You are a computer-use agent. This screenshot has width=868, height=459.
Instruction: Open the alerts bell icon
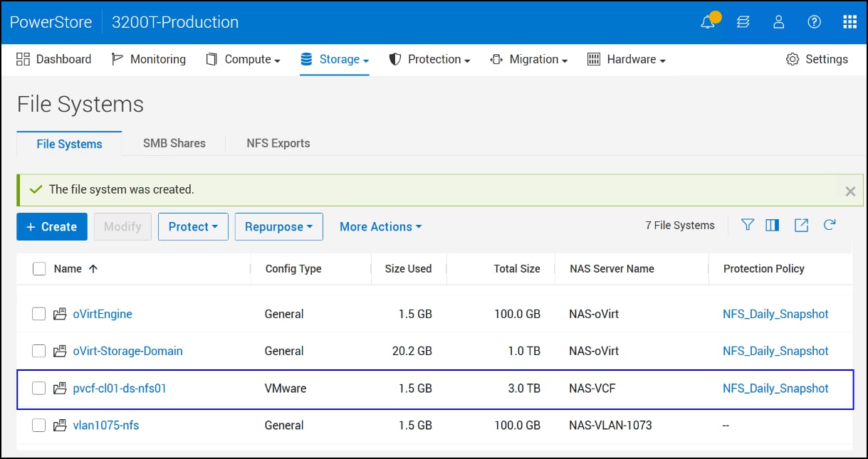point(708,22)
